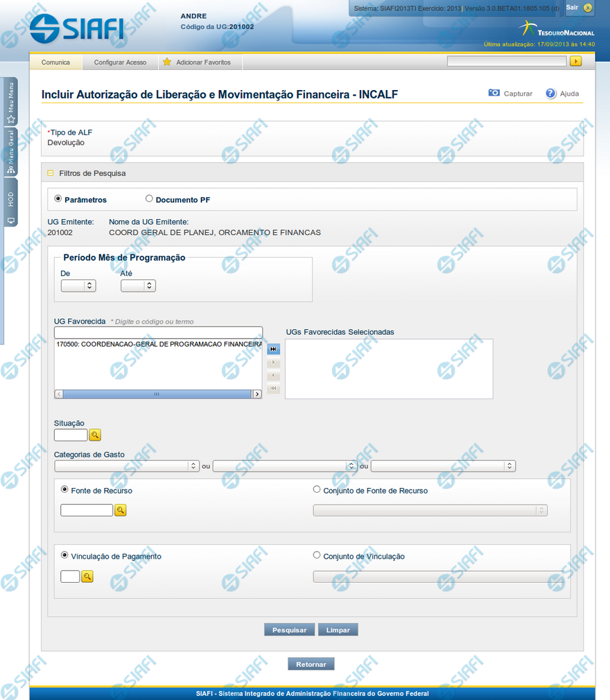The width and height of the screenshot is (610, 700).
Task: Open the Comunica menu tab
Action: point(55,62)
